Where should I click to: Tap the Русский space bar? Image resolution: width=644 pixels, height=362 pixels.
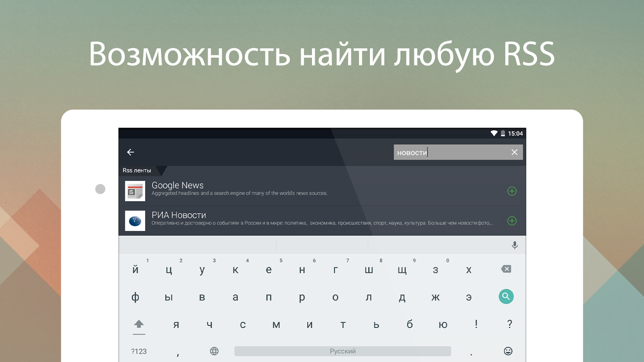(343, 351)
